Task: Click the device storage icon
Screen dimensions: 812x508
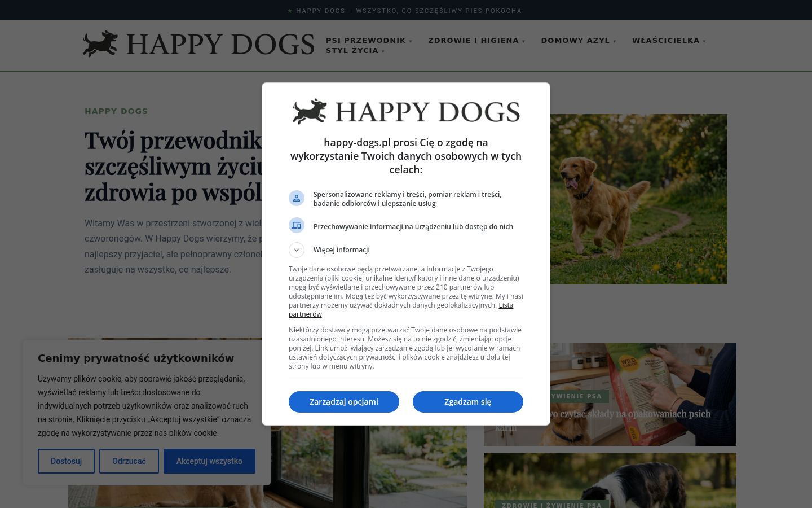Action: pyautogui.click(x=297, y=225)
